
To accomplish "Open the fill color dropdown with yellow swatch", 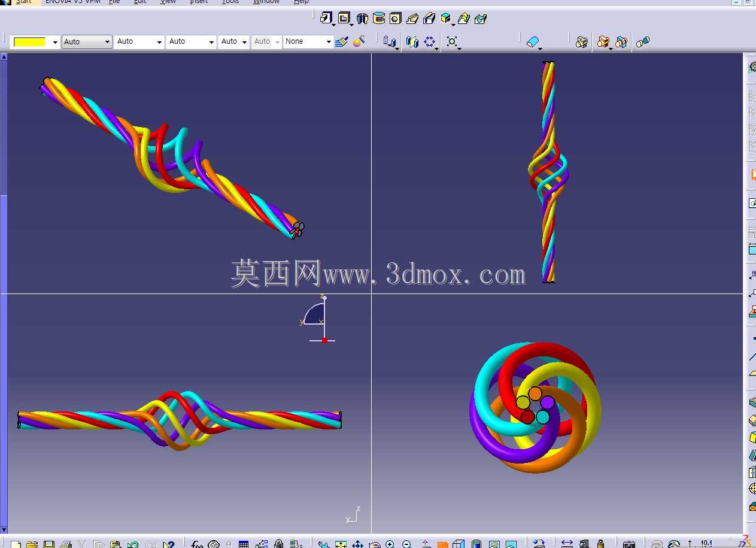I will 35,42.
